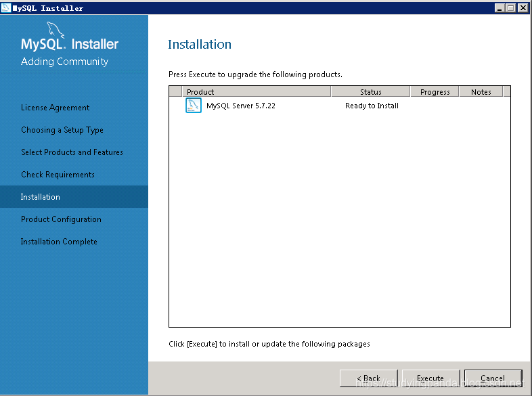Open Product Configuration step

click(61, 219)
